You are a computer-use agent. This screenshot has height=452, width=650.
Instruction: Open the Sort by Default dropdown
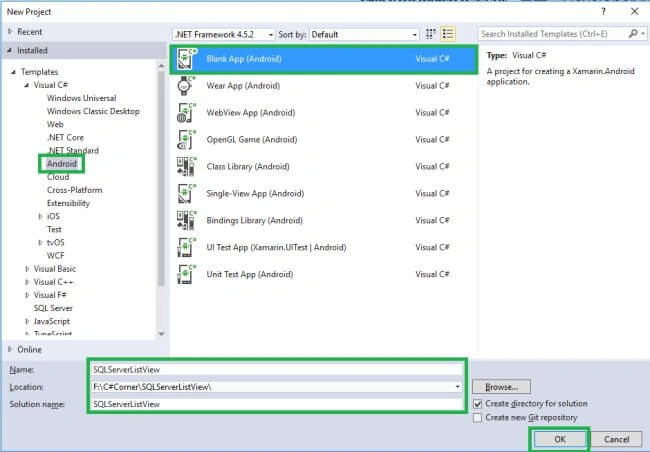364,34
